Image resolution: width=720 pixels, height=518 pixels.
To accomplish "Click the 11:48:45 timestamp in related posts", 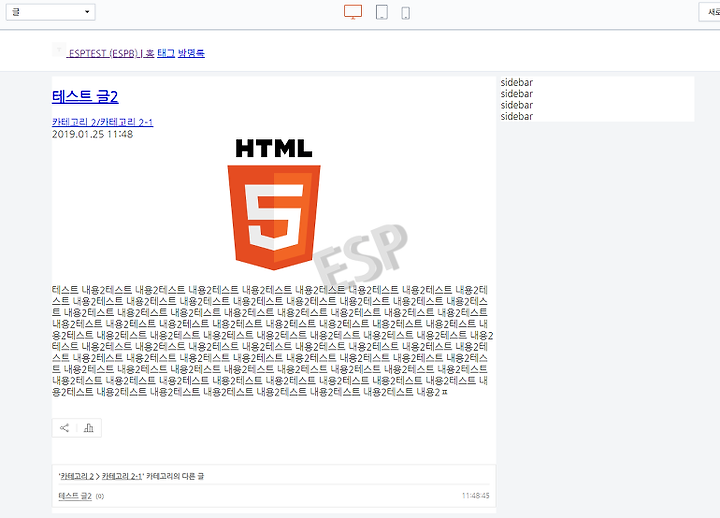I will click(475, 496).
